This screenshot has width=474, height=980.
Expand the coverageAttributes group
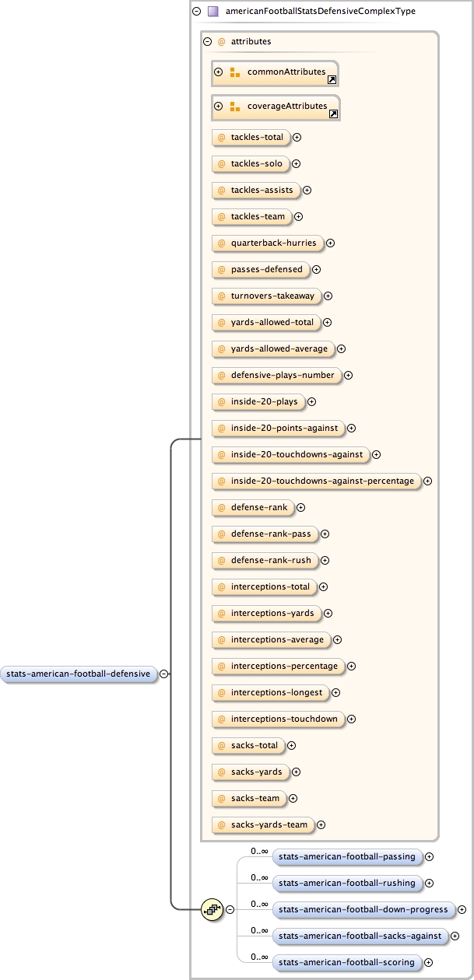(x=219, y=106)
